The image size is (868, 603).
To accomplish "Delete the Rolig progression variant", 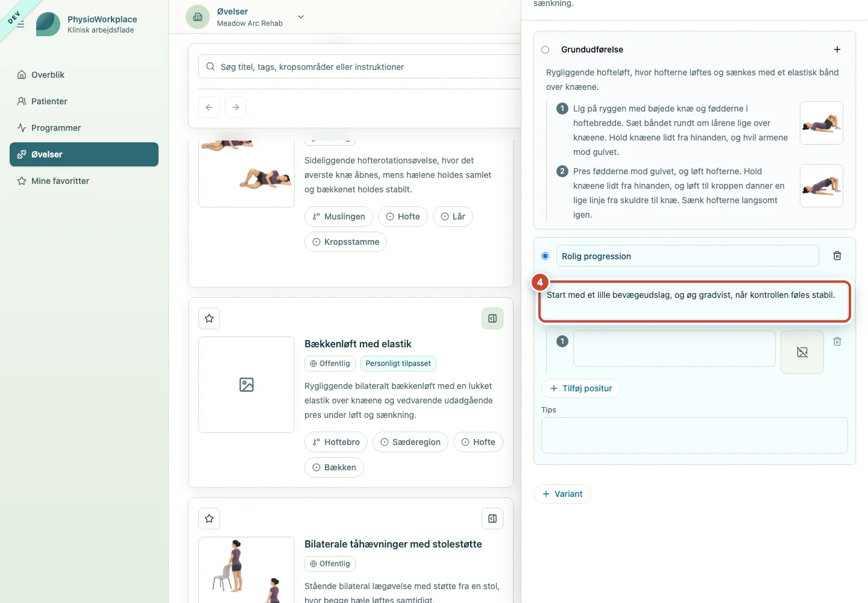I will tap(837, 256).
